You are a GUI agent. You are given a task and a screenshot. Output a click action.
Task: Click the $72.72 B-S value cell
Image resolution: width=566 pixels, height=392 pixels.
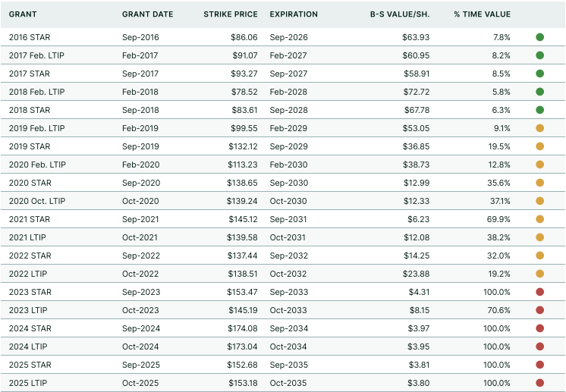click(417, 92)
